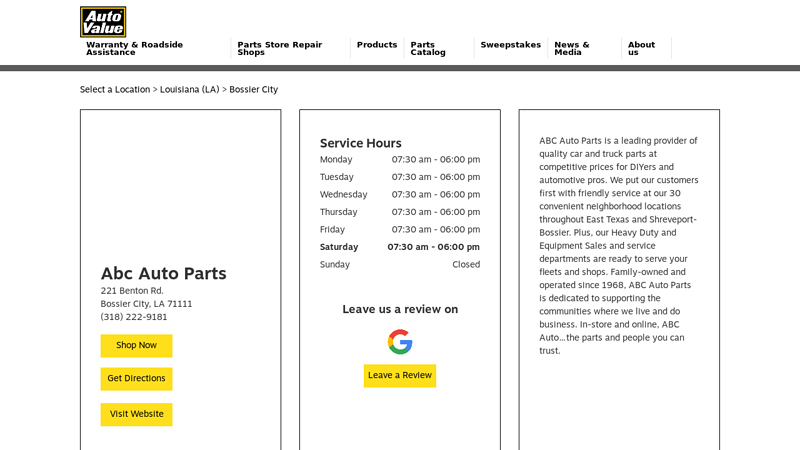Click the Leave a Review button
This screenshot has width=800, height=450.
pos(400,376)
